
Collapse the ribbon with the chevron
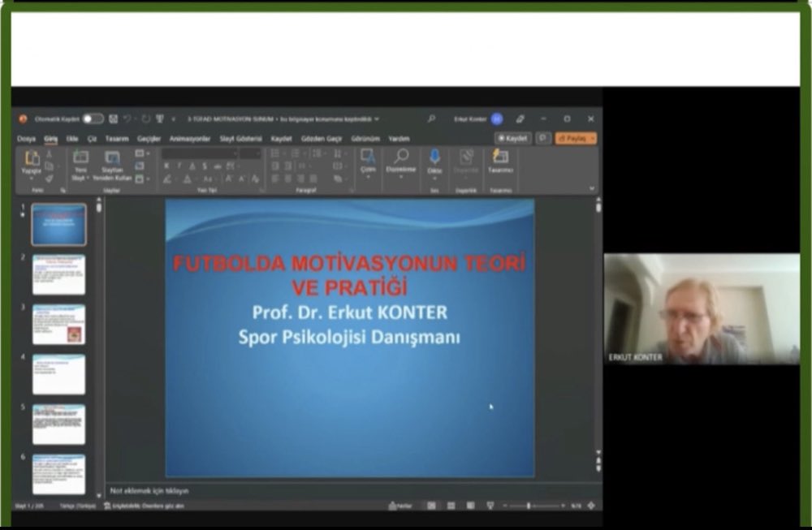pos(592,189)
